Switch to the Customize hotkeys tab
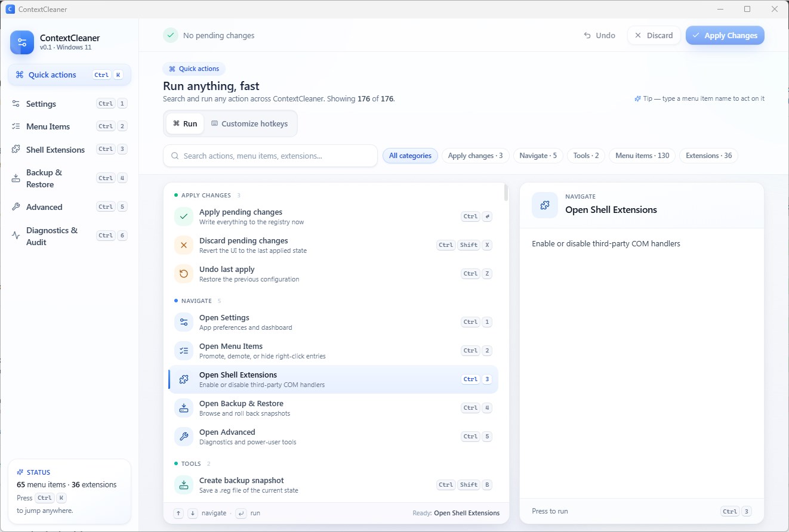This screenshot has height=532, width=789. 249,123
